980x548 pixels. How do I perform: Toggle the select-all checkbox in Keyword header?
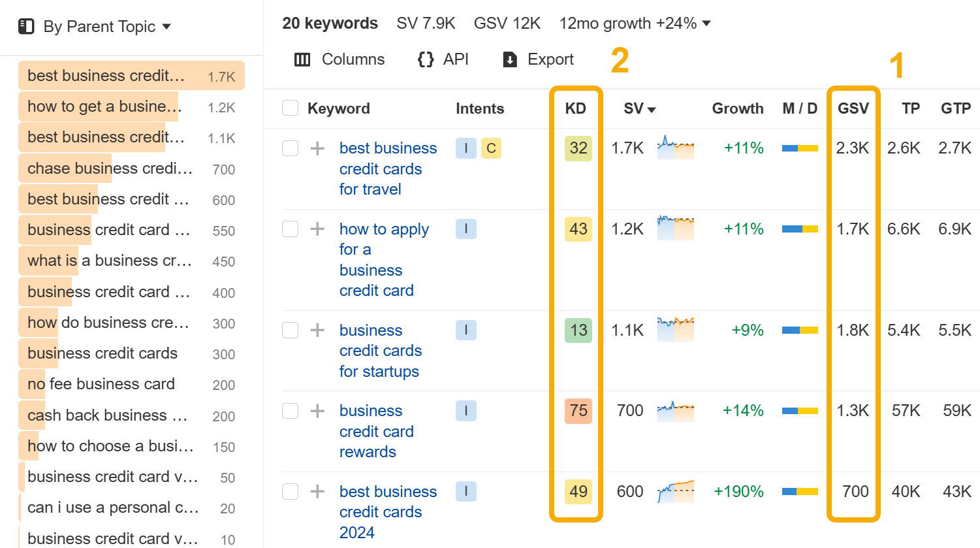(290, 108)
